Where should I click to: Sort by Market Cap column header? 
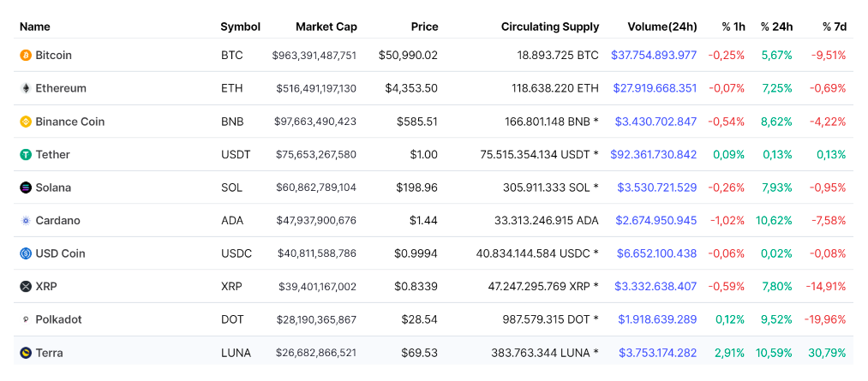coord(326,27)
